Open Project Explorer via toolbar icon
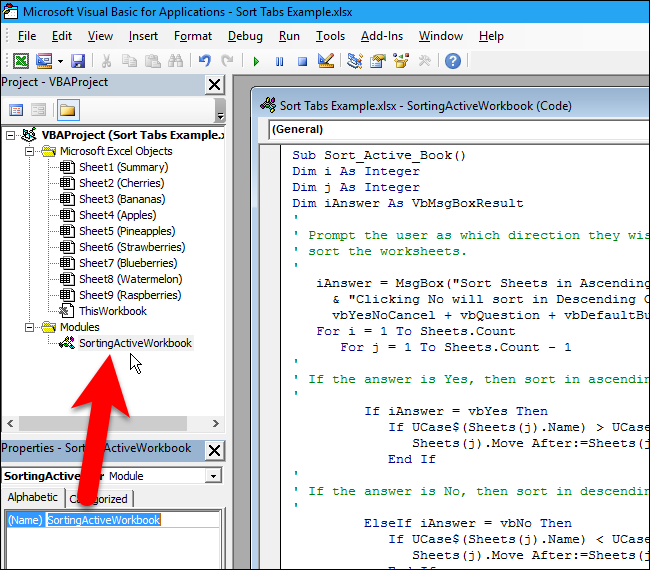Image resolution: width=650 pixels, height=570 pixels. tap(355, 61)
